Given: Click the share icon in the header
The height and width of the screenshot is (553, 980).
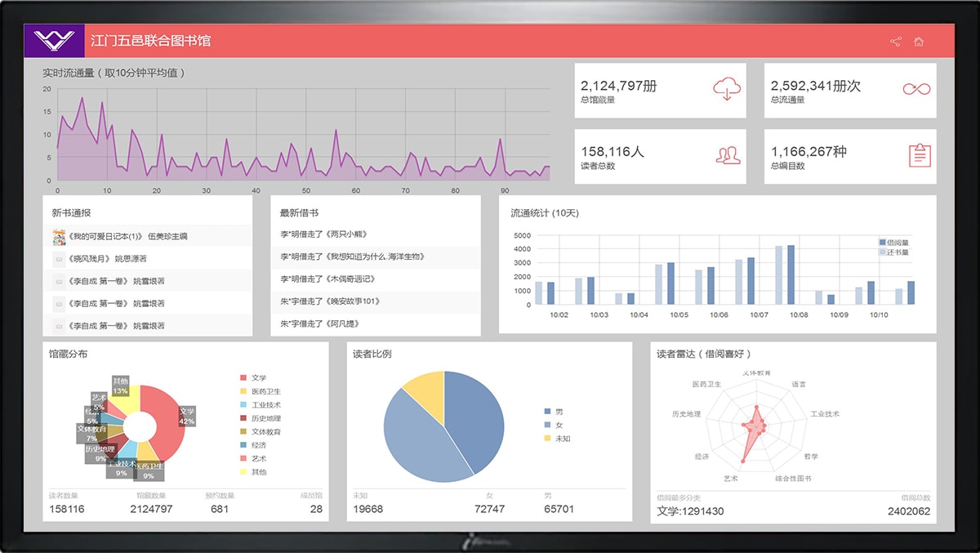Looking at the screenshot, I should click(x=896, y=42).
